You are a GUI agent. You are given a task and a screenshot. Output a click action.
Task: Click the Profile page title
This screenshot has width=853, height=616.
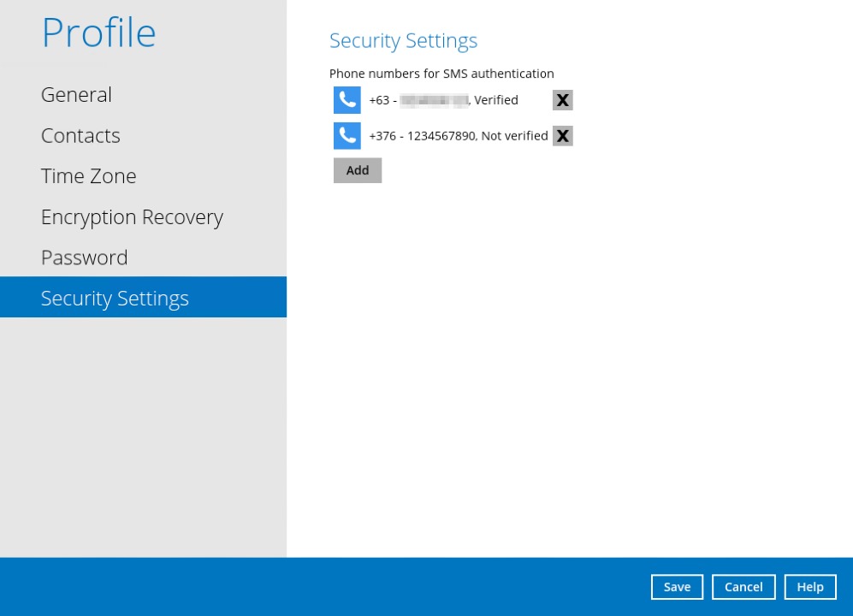98,33
